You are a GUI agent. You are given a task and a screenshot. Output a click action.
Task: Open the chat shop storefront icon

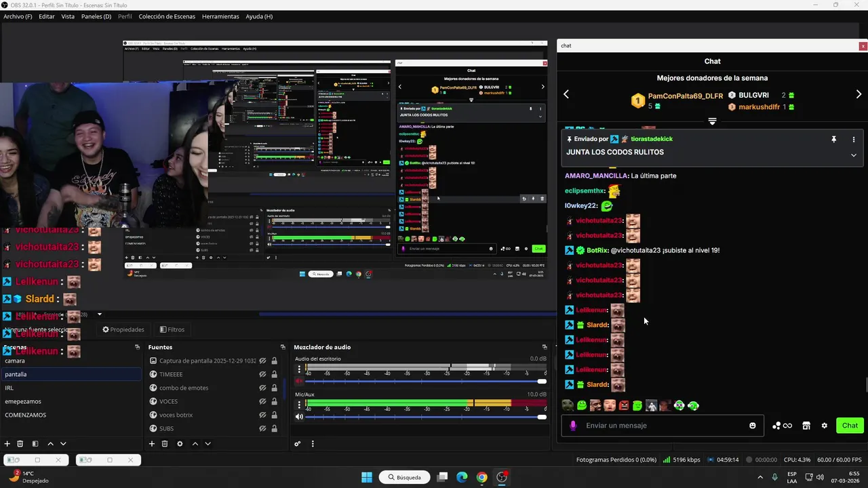pos(806,426)
